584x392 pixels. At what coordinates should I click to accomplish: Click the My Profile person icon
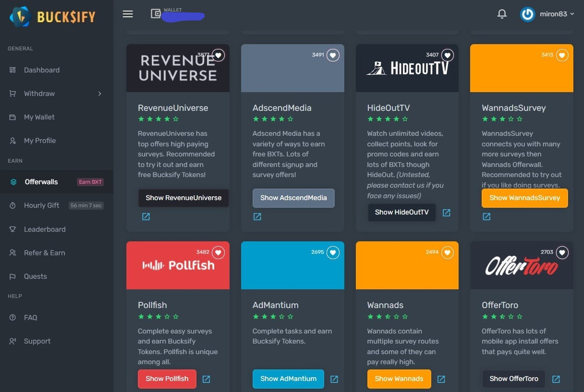coord(13,141)
